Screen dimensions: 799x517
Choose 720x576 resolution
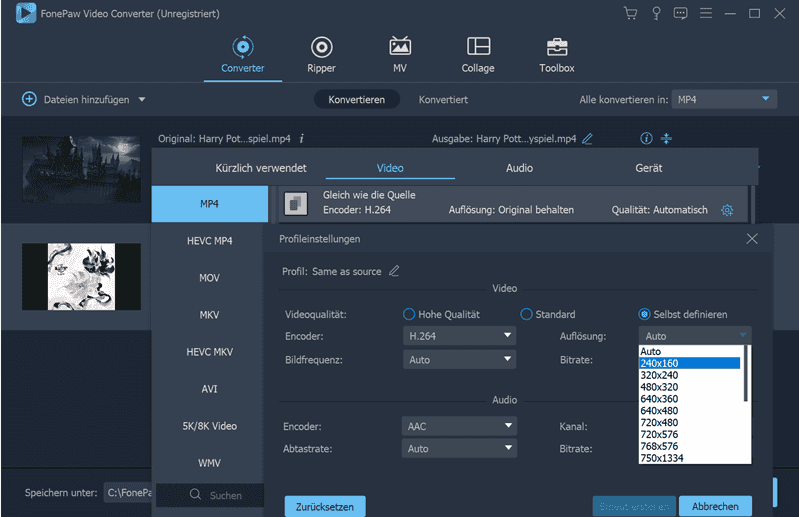point(690,434)
